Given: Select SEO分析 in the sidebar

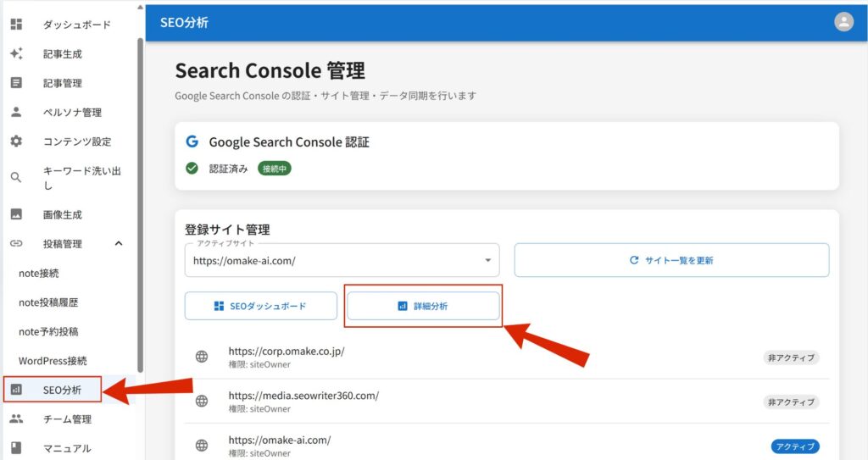Looking at the screenshot, I should 62,390.
